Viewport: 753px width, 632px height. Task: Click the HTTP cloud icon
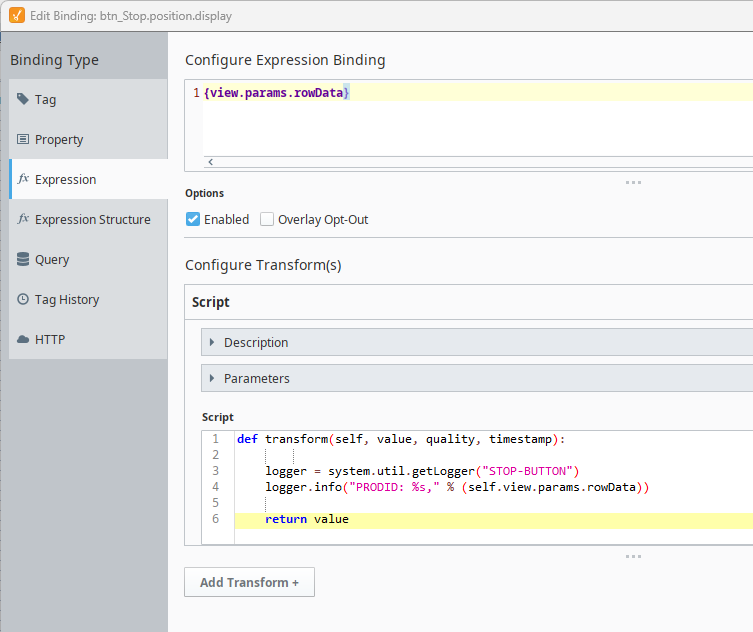coord(24,340)
